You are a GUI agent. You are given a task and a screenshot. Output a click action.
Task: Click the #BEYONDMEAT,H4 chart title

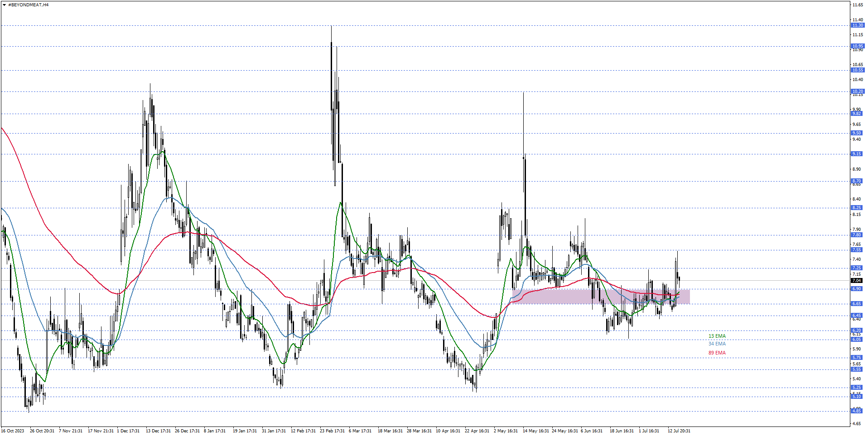[29, 5]
